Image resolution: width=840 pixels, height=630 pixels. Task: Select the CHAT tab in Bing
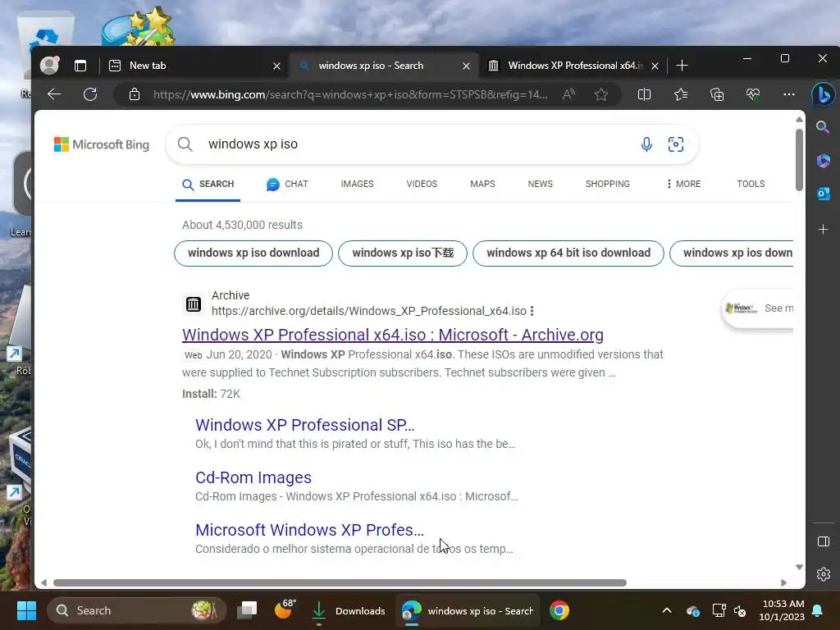pyautogui.click(x=287, y=184)
